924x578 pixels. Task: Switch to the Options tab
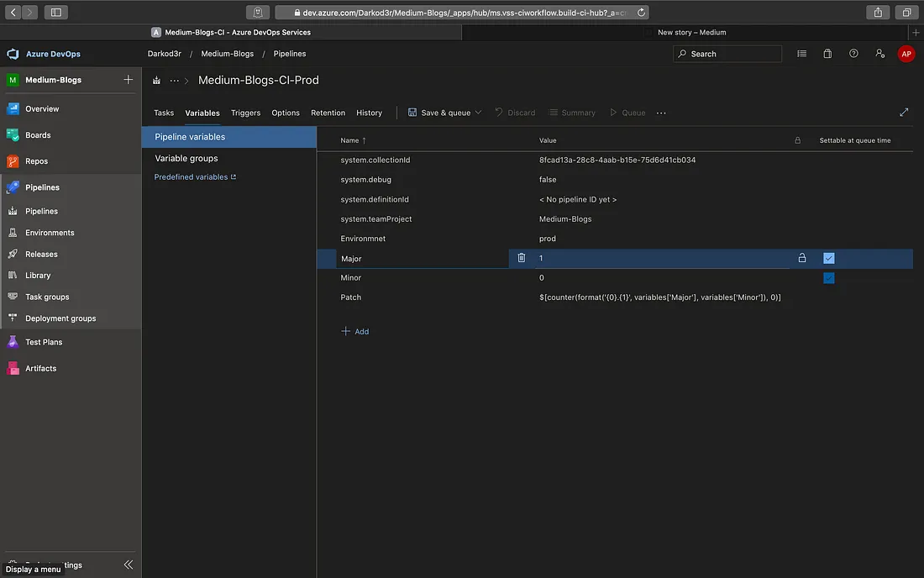tap(286, 113)
